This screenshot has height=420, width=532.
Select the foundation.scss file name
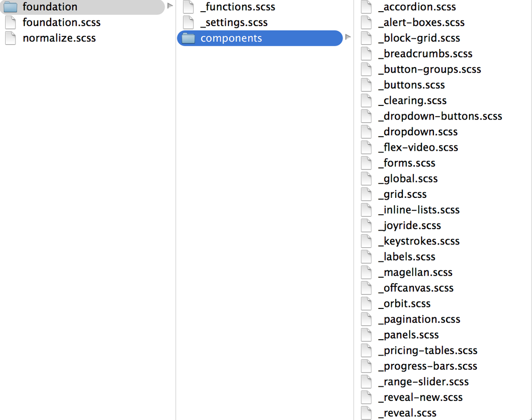point(62,22)
